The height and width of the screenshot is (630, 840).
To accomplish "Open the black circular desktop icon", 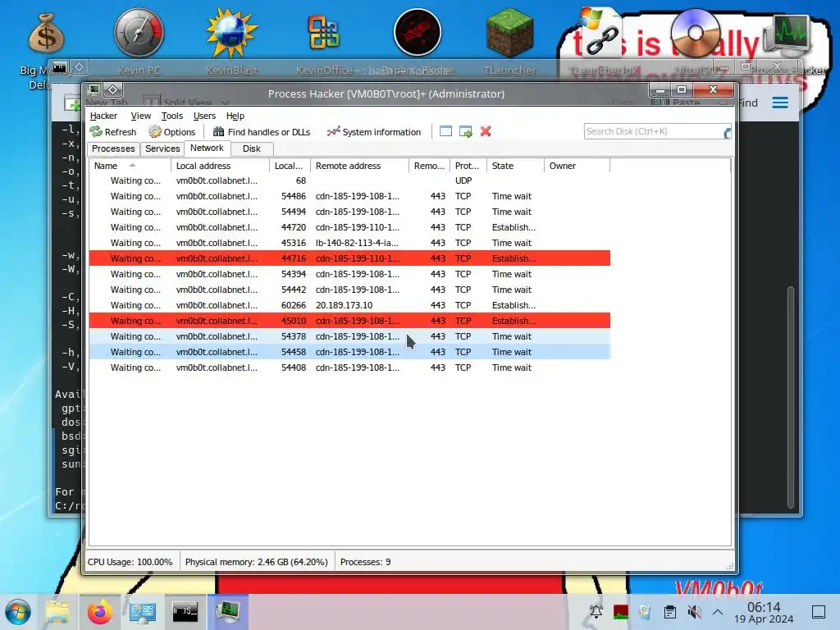I will [417, 33].
